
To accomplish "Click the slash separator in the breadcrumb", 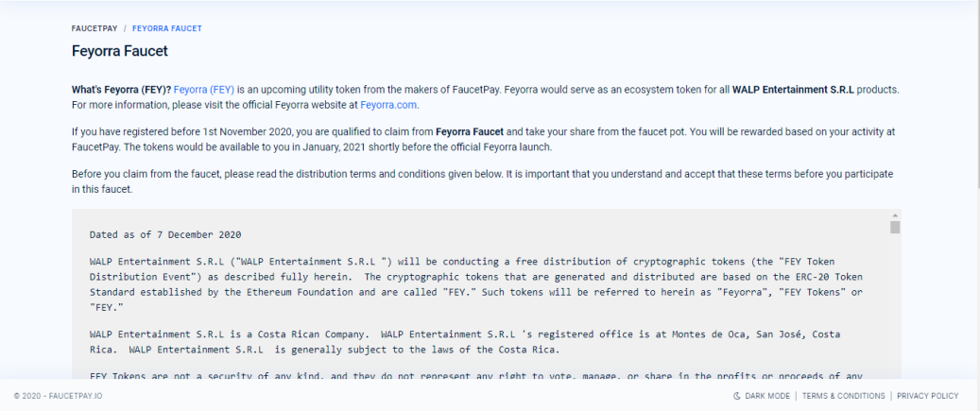I will pyautogui.click(x=125, y=28).
